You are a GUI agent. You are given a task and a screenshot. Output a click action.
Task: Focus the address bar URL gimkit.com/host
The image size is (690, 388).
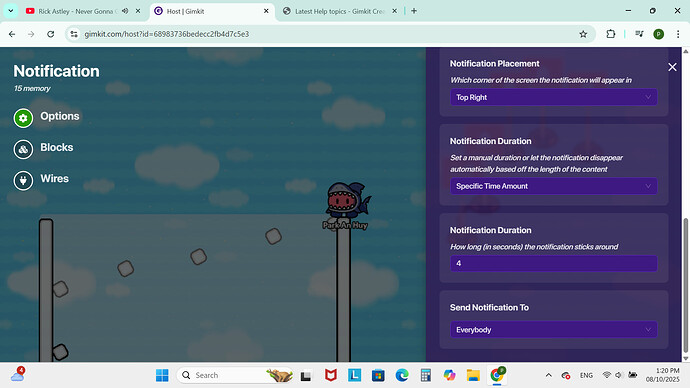pyautogui.click(x=167, y=34)
